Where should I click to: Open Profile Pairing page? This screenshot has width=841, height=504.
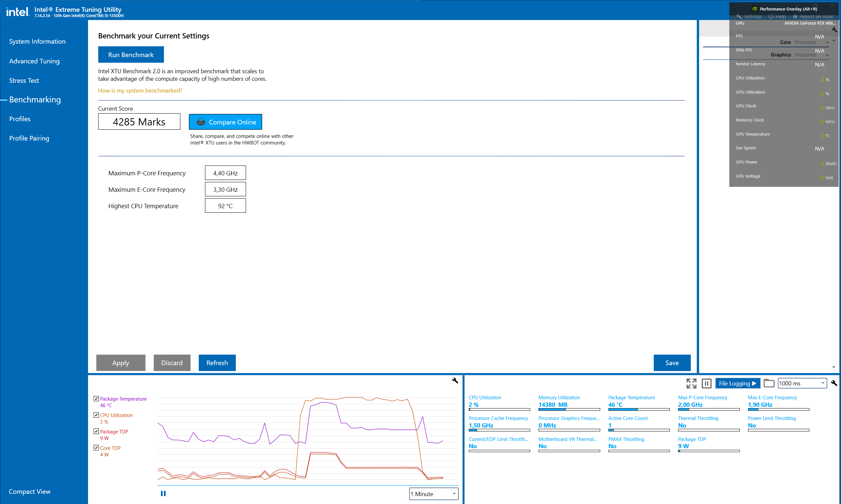(x=29, y=138)
